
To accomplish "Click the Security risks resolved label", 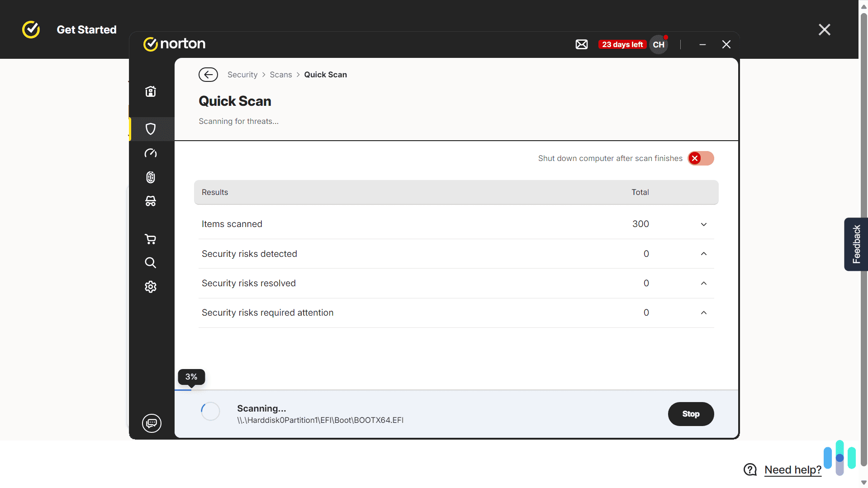I will pos(249,283).
